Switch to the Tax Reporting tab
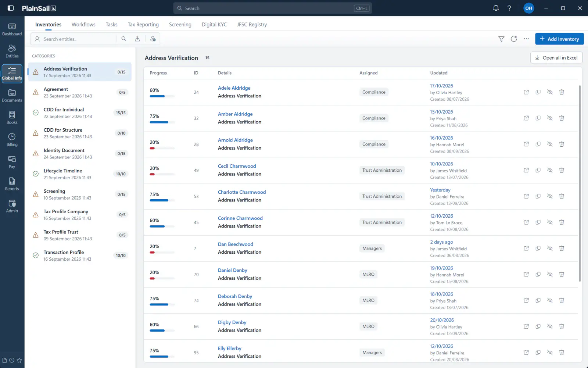 point(143,25)
